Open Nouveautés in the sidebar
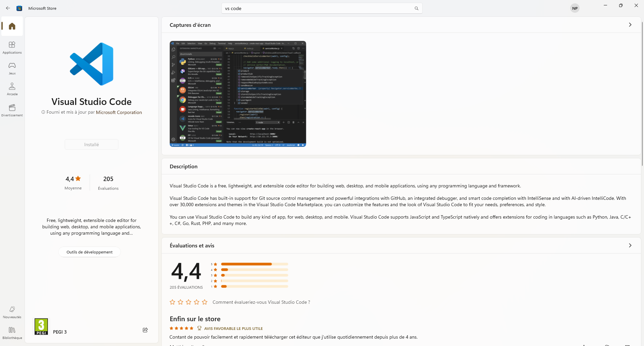This screenshot has height=346, width=644. pyautogui.click(x=12, y=312)
